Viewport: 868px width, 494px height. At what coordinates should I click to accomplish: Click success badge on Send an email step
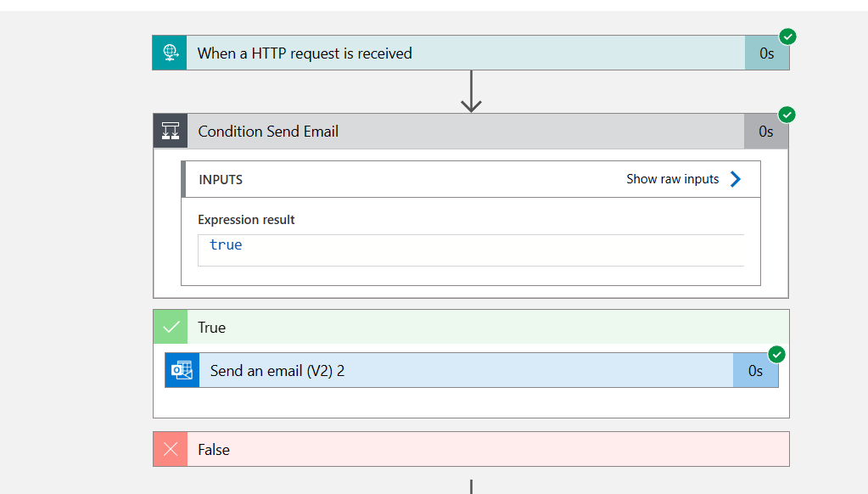tap(776, 355)
